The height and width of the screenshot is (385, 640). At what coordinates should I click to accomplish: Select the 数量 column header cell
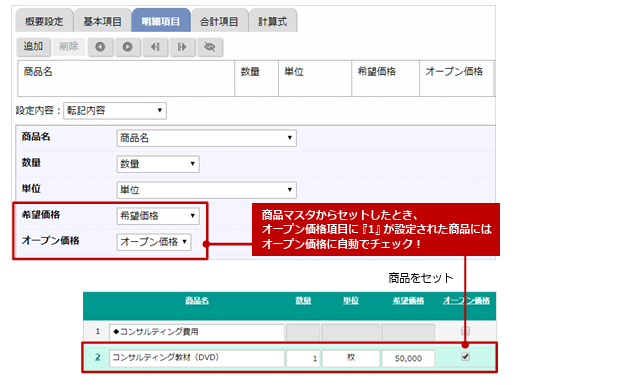[257, 78]
